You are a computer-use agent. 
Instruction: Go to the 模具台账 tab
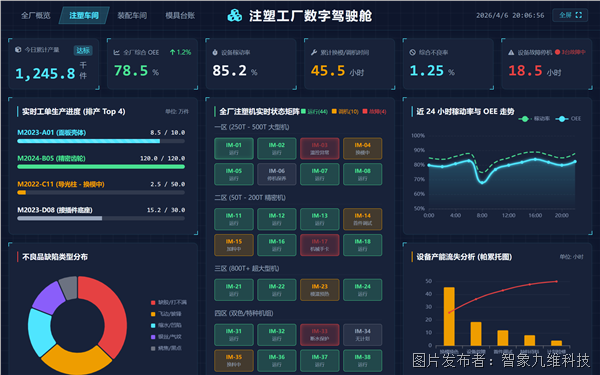(180, 15)
